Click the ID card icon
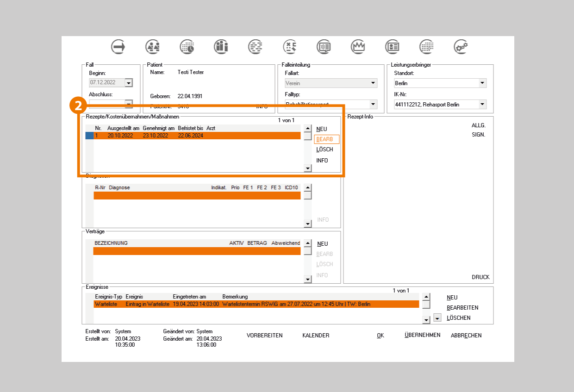The height and width of the screenshot is (392, 574). point(393,46)
